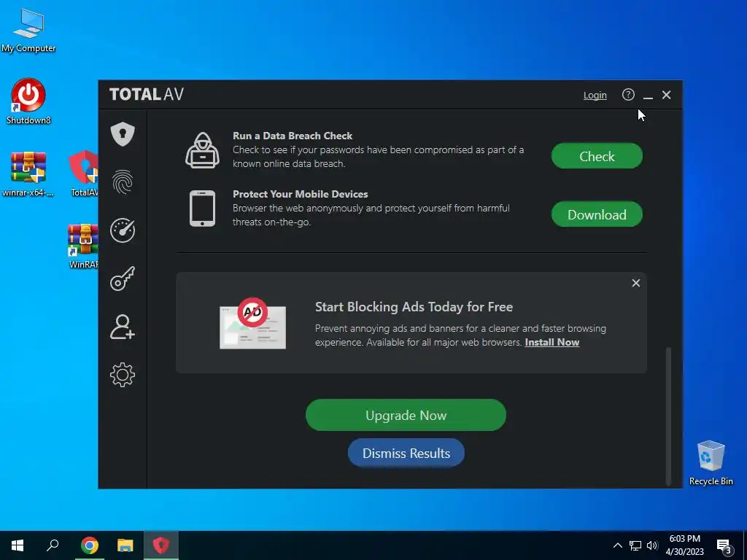This screenshot has width=747, height=560.
Task: Click the TotalAV vertical scrollbar thumb
Action: click(x=668, y=416)
